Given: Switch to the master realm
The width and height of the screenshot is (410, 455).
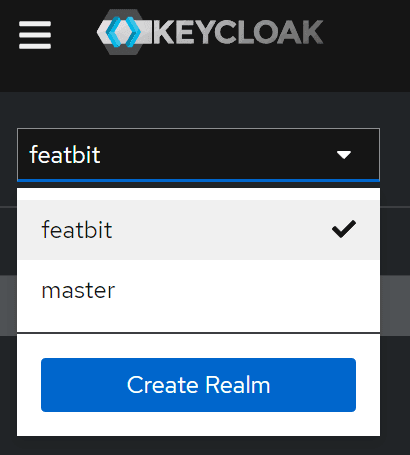Looking at the screenshot, I should pyautogui.click(x=198, y=290).
